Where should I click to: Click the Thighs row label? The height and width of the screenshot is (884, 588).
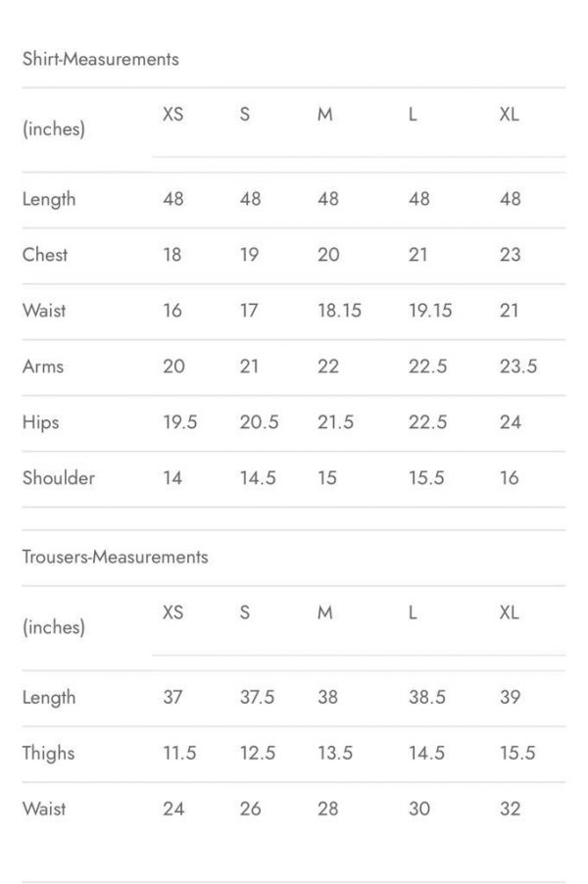click(48, 753)
